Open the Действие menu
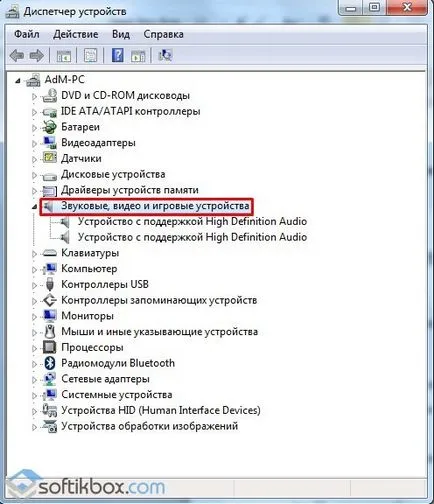 click(76, 34)
